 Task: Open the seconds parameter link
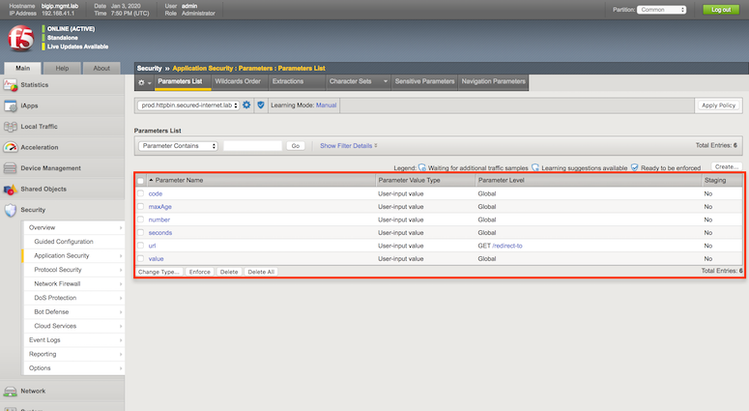(160, 232)
